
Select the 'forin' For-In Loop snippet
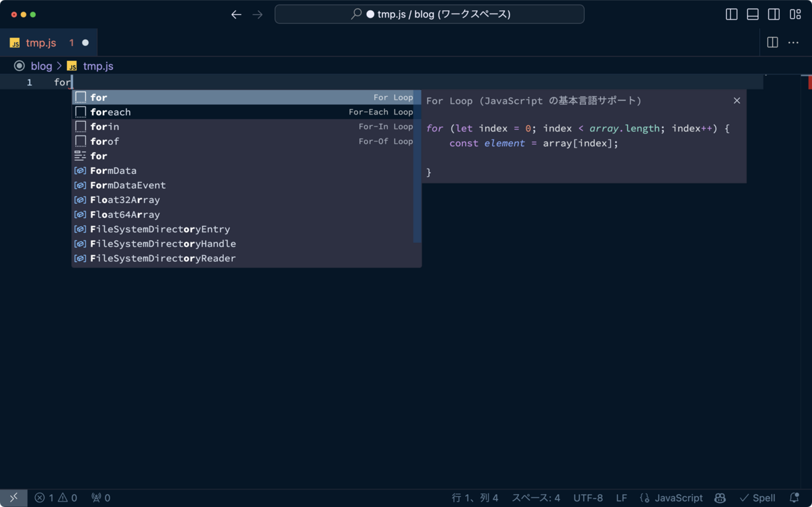243,127
